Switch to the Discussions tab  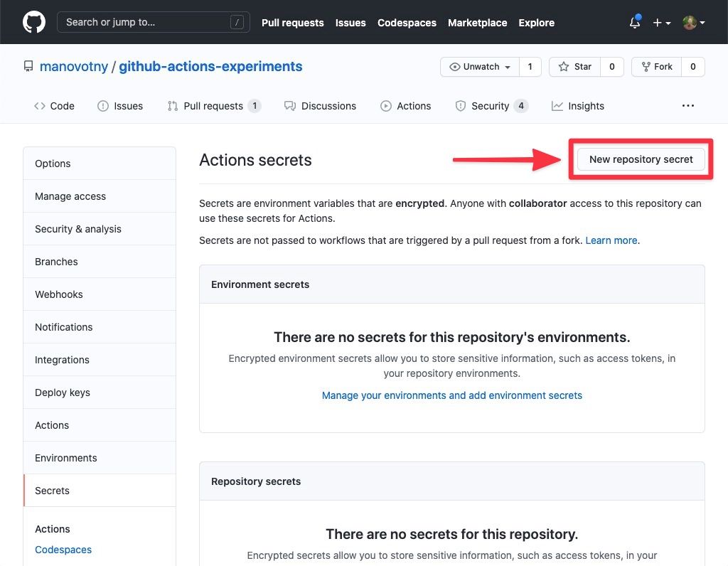tap(321, 106)
